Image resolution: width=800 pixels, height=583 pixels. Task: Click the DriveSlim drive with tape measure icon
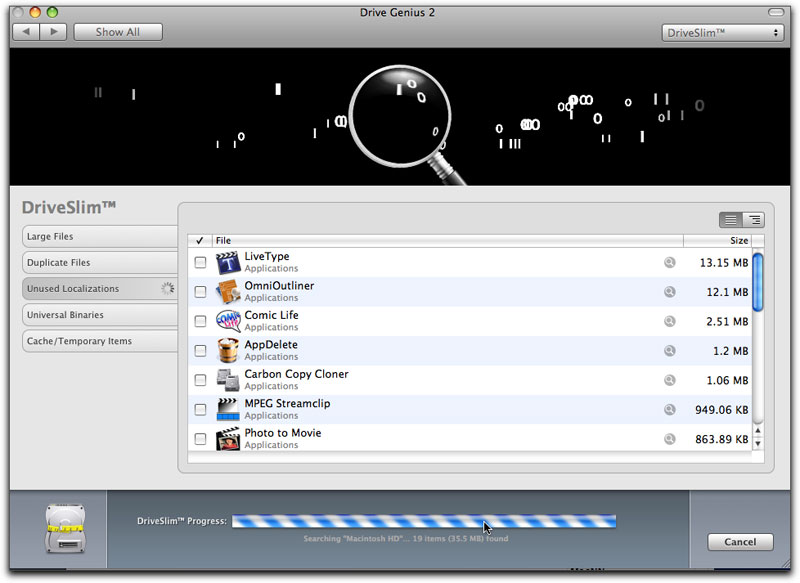pyautogui.click(x=65, y=529)
